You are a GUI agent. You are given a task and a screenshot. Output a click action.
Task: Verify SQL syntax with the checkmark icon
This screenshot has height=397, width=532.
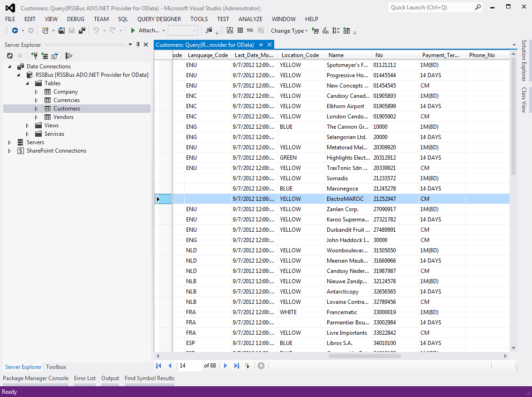click(x=325, y=30)
